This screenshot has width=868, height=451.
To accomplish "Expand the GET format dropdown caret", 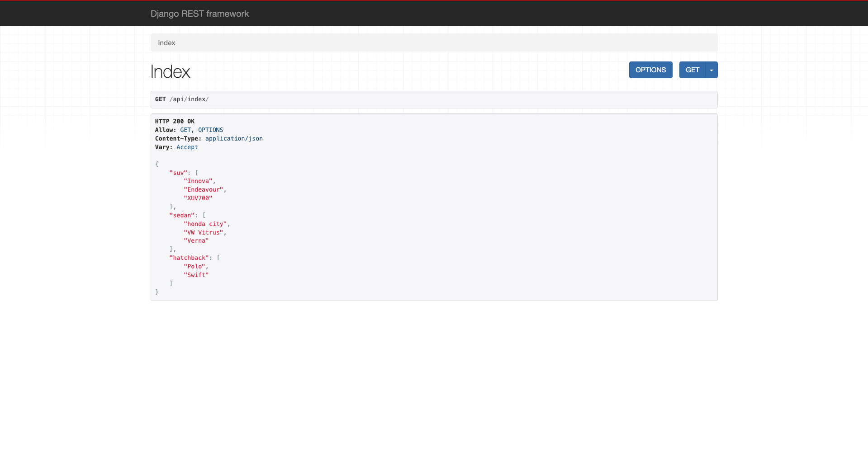I will pyautogui.click(x=711, y=70).
